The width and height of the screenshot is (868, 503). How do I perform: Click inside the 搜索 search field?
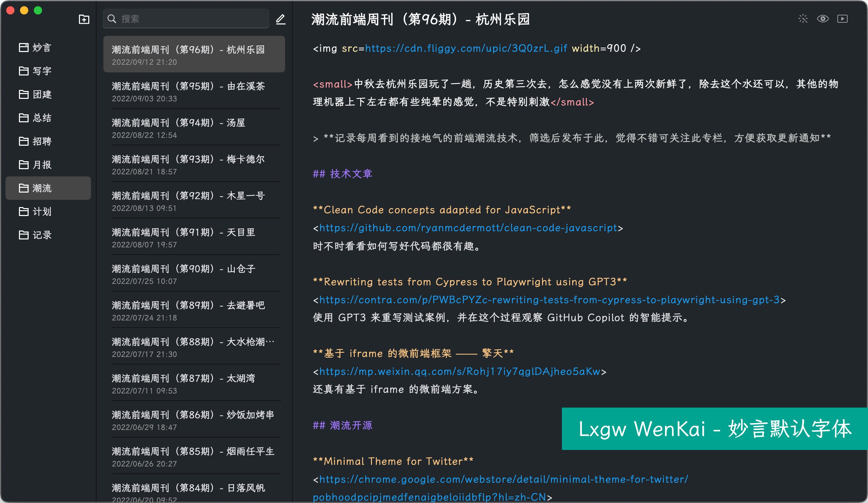pyautogui.click(x=185, y=19)
